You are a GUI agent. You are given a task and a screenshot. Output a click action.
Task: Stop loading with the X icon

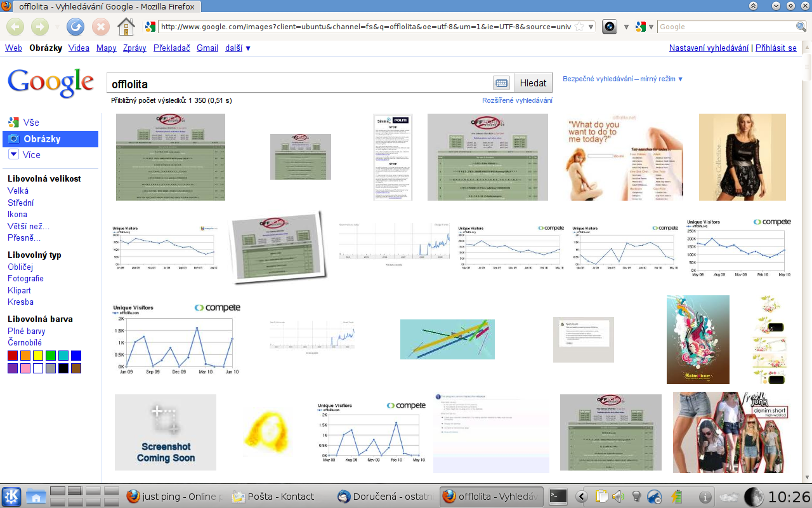click(x=101, y=27)
